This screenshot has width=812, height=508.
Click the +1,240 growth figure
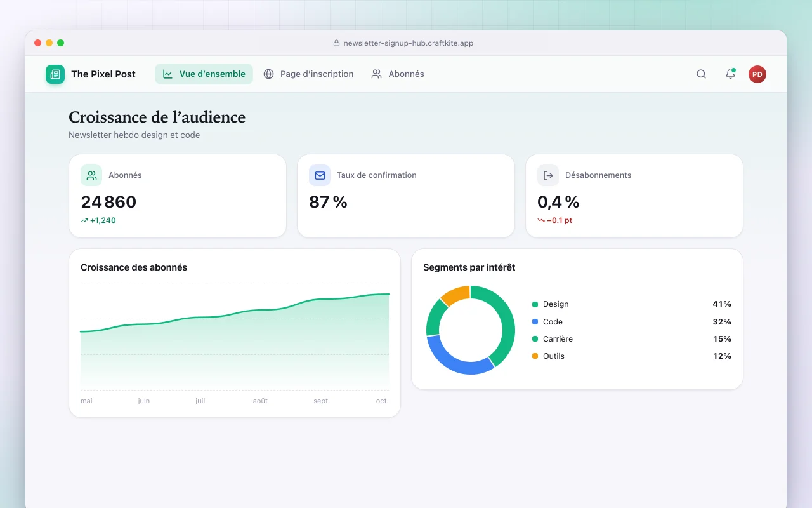(103, 220)
